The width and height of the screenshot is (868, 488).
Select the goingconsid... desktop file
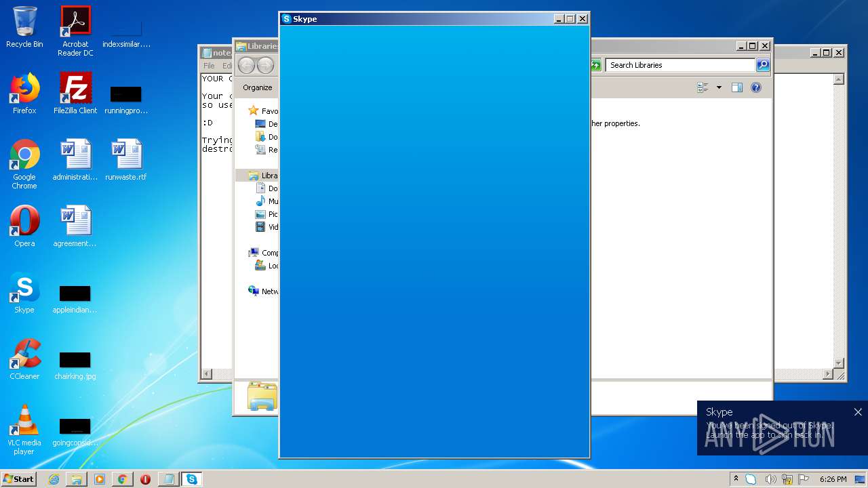coord(75,431)
